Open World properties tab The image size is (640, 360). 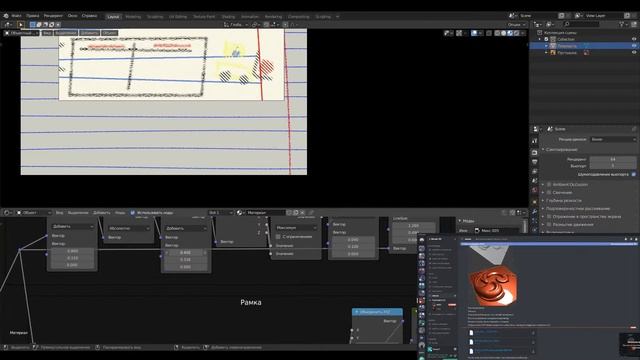pos(535,191)
